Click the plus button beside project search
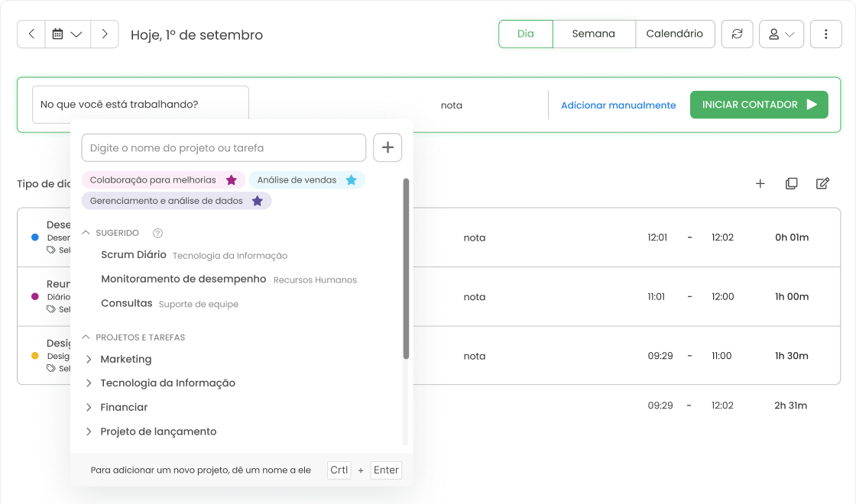The width and height of the screenshot is (856, 504). [x=387, y=147]
